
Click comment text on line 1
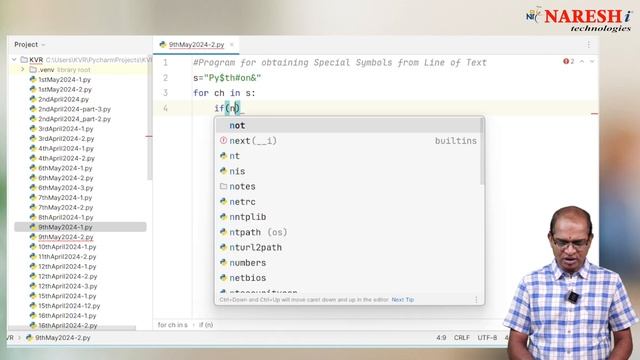click(340, 62)
